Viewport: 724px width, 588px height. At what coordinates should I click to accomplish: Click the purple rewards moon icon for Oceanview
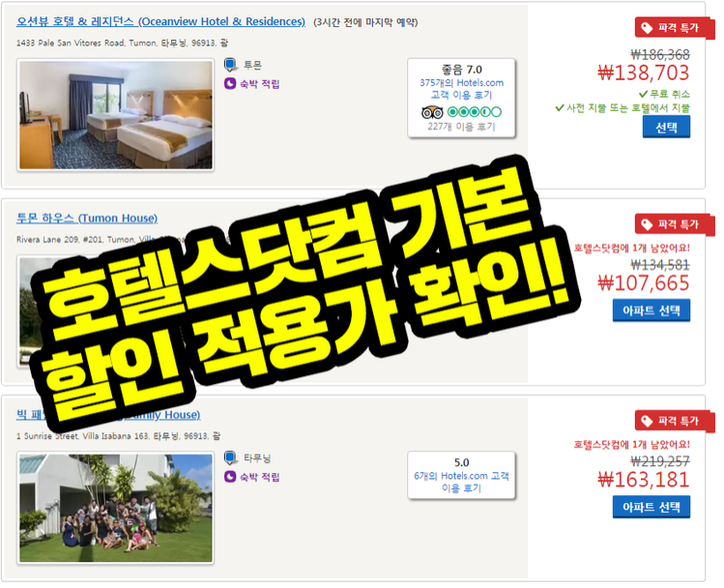pos(230,84)
